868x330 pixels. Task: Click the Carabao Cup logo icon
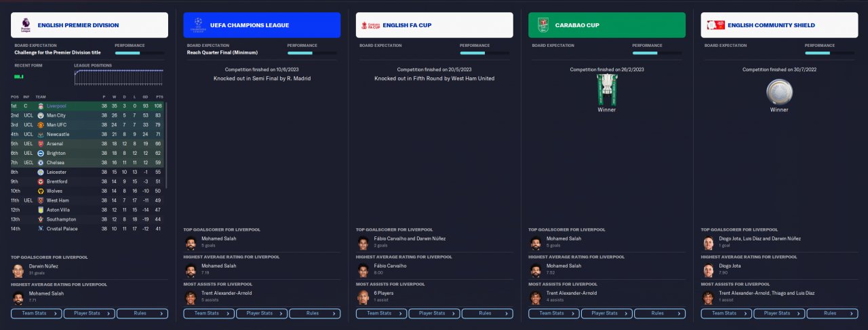(542, 25)
